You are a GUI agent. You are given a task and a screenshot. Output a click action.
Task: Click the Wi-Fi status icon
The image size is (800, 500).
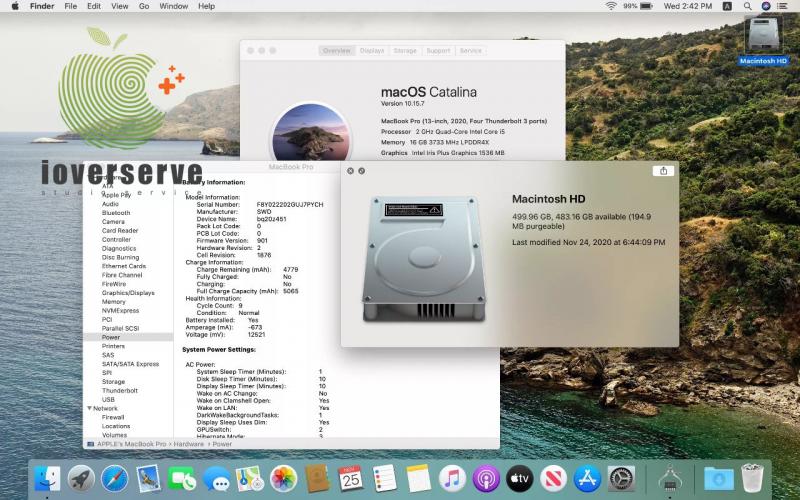point(611,6)
